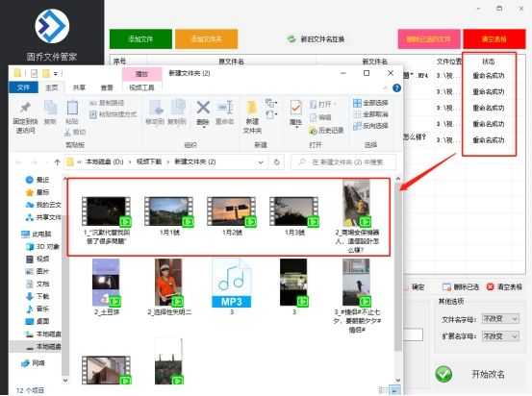The image size is (532, 396).
Task: Open the 扩展名字母 dropdown
Action: point(500,336)
